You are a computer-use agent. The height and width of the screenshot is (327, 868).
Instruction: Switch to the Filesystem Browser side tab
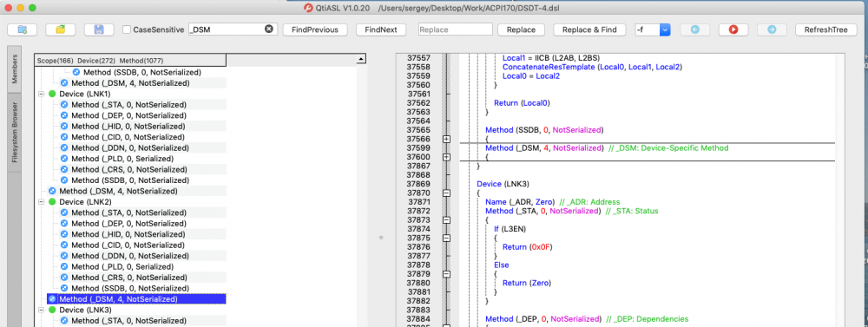pos(15,133)
